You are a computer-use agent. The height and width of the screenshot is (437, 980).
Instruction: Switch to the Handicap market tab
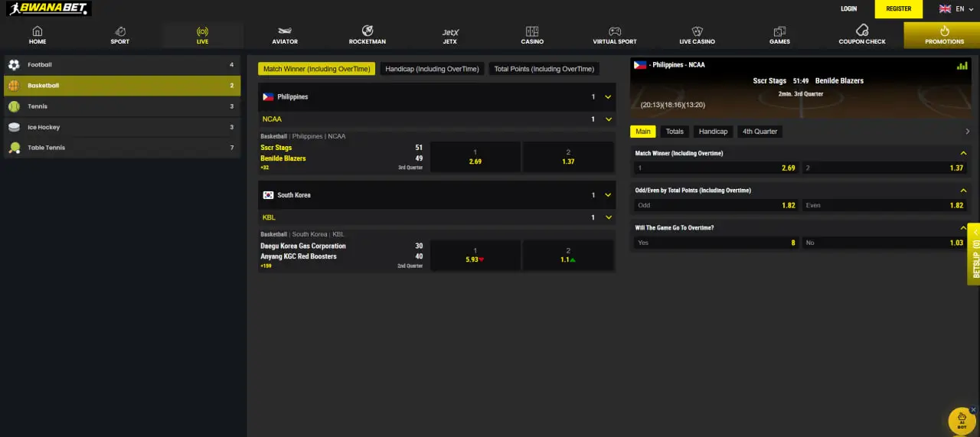713,132
